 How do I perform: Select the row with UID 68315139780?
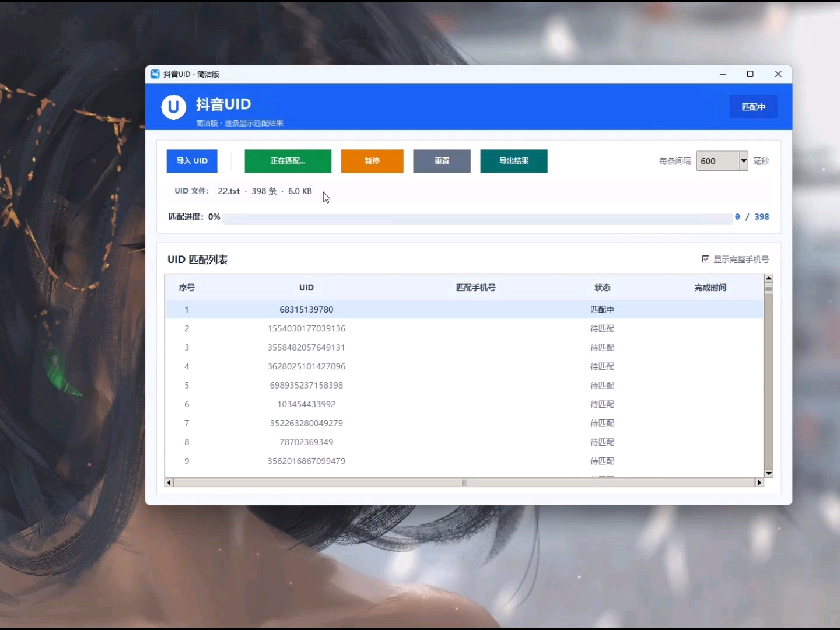464,309
